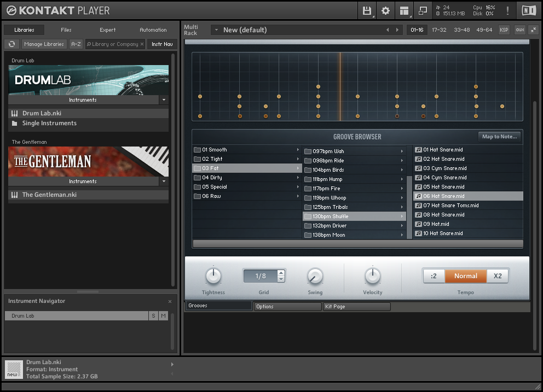
Task: Click the Single Instruments folder icon
Action: pyautogui.click(x=15, y=124)
